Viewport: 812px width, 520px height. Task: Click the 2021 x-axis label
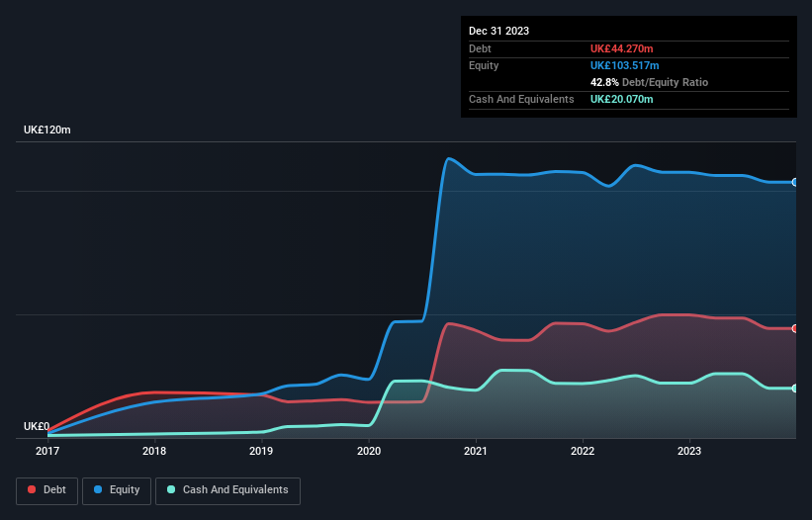pyautogui.click(x=476, y=451)
